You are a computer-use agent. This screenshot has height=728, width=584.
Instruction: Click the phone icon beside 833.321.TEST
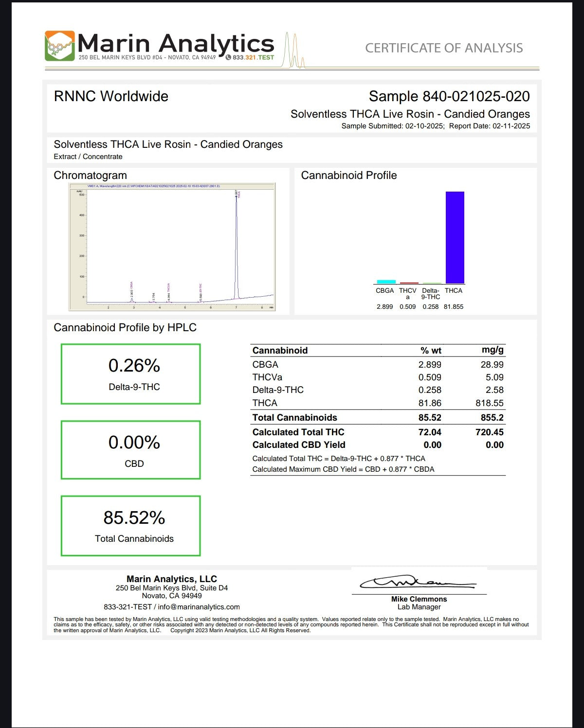pos(228,57)
